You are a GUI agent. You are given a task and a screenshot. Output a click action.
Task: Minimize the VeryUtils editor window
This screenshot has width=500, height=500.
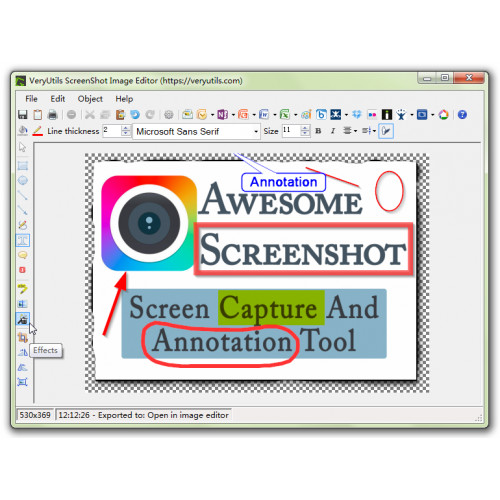427,78
